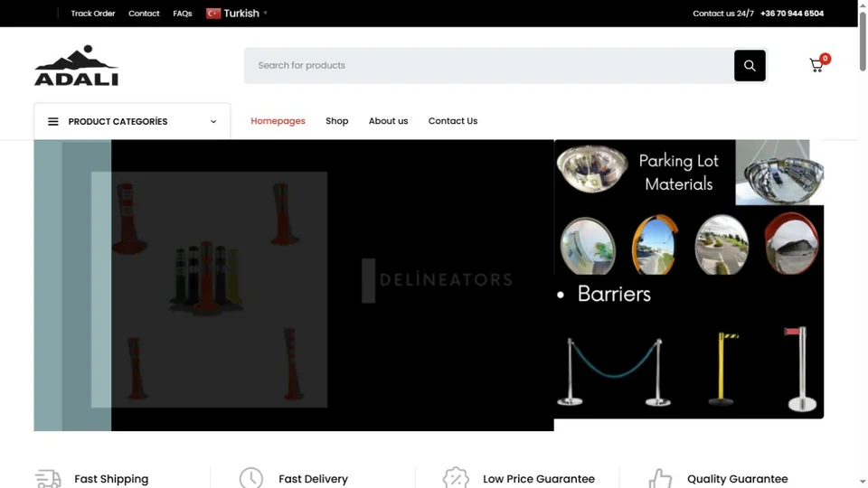The height and width of the screenshot is (488, 868).
Task: Click the Contact us 24/7 text
Action: tap(723, 14)
